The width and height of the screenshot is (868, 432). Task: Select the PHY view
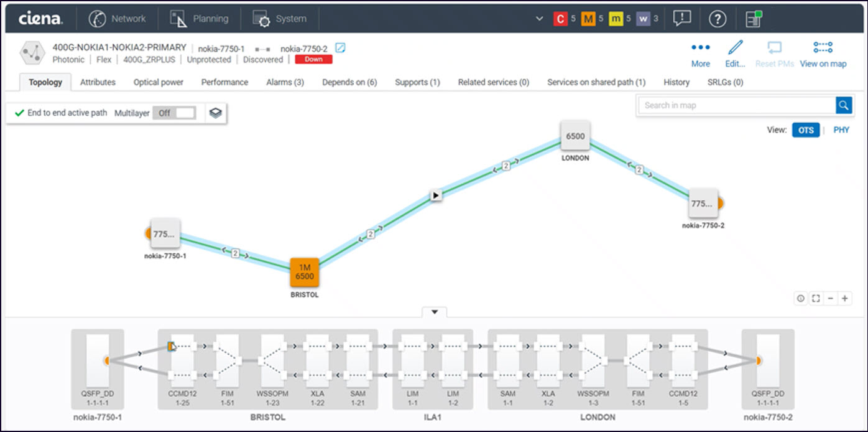[841, 130]
